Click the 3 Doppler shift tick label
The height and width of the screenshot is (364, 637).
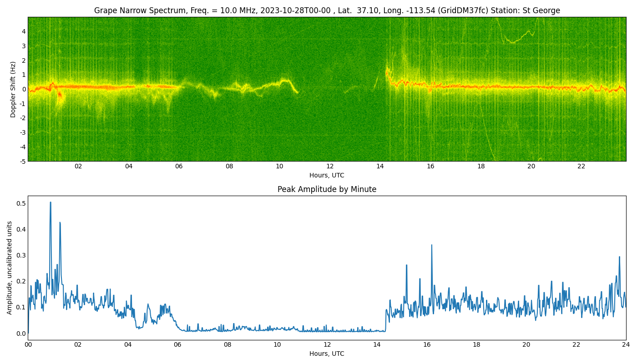pos(24,46)
